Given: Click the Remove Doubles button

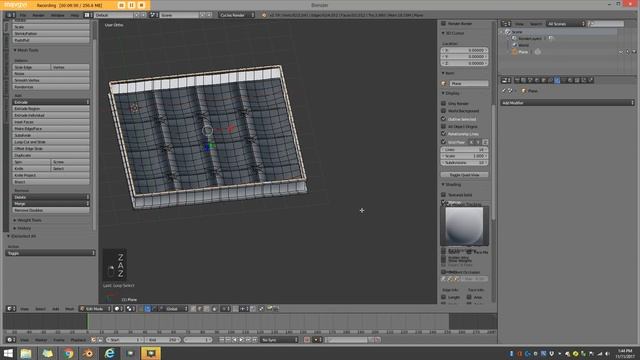Looking at the screenshot, I should click(x=51, y=210).
